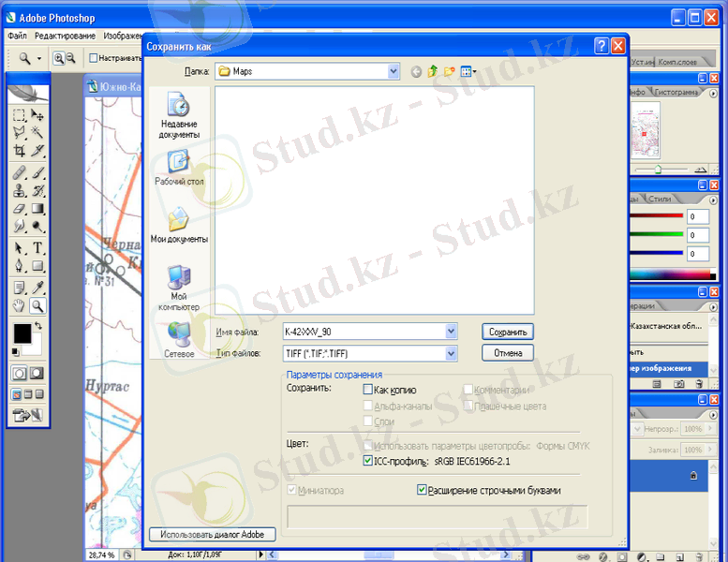Screen dimensions: 728x562
Task: Click the Сохранить button
Action: point(508,332)
